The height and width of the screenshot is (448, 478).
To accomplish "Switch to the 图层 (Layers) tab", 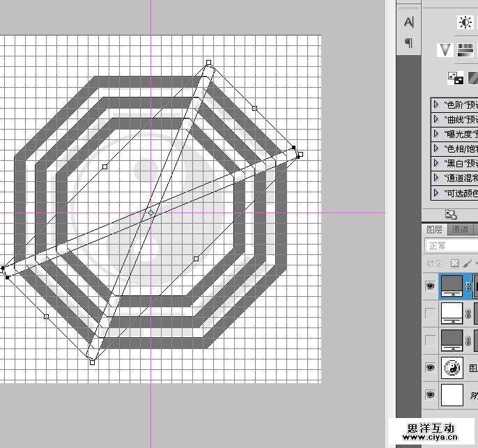I will point(434,229).
